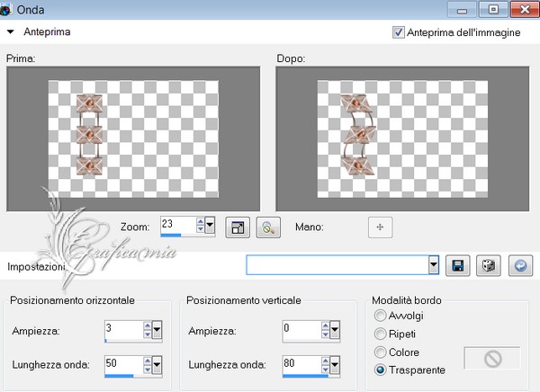Open horizontal Lunghezza onda dropdown arrow
Screen dimensions: 540x392
point(157,365)
